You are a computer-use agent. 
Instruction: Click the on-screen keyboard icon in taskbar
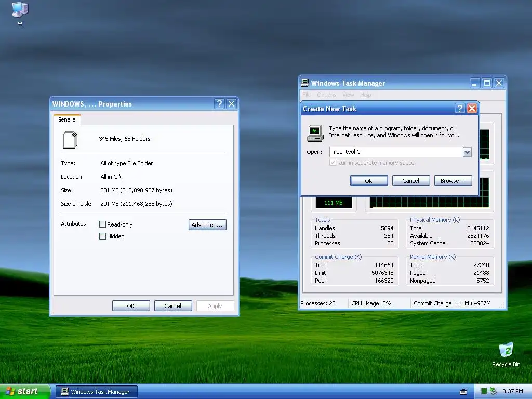(463, 392)
